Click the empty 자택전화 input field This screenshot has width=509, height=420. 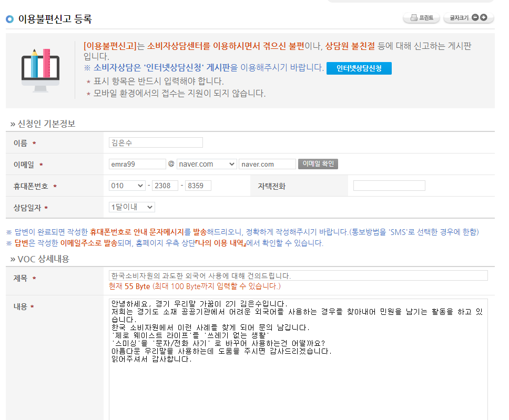coord(389,186)
